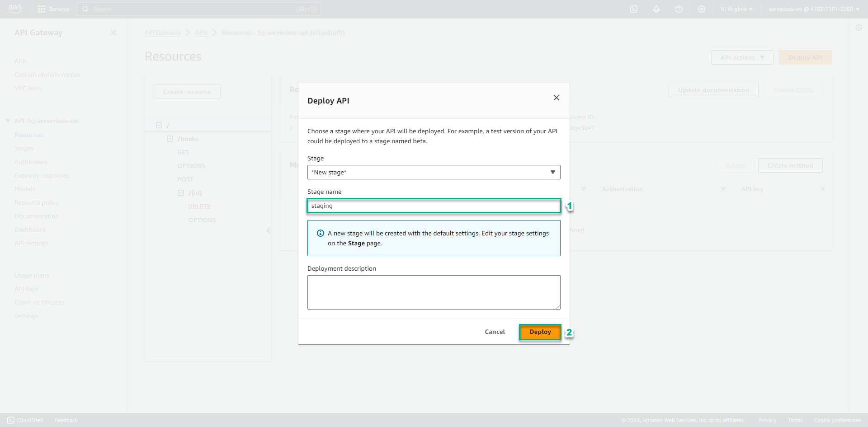Click the AWS search box
This screenshot has width=868, height=427.
[x=199, y=9]
